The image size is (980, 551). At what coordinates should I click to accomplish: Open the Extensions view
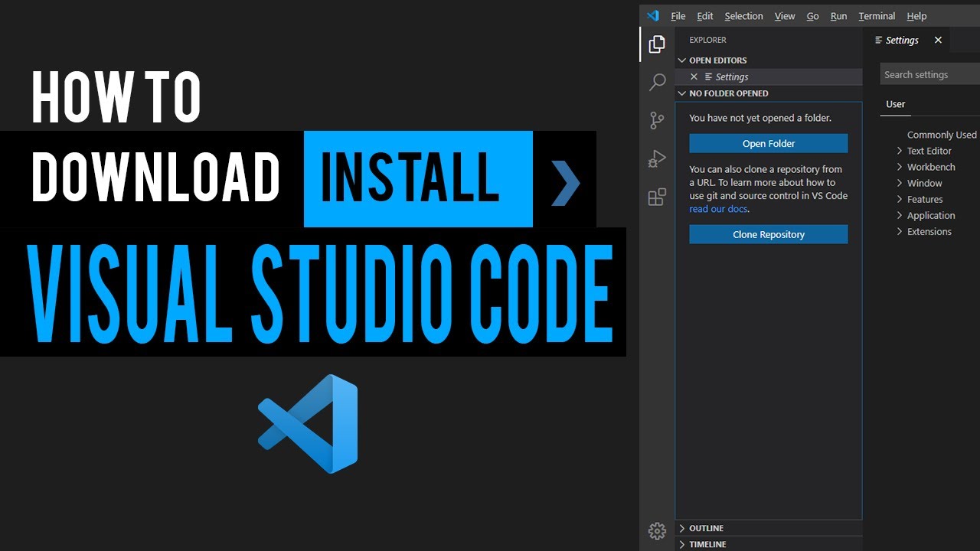click(x=657, y=197)
